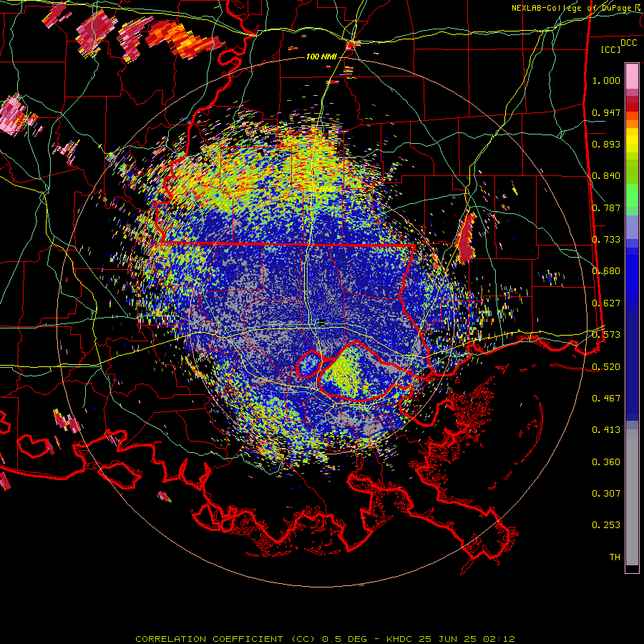Click the 0.467 legend value
Viewport: 644px width, 644px height.
click(x=606, y=398)
